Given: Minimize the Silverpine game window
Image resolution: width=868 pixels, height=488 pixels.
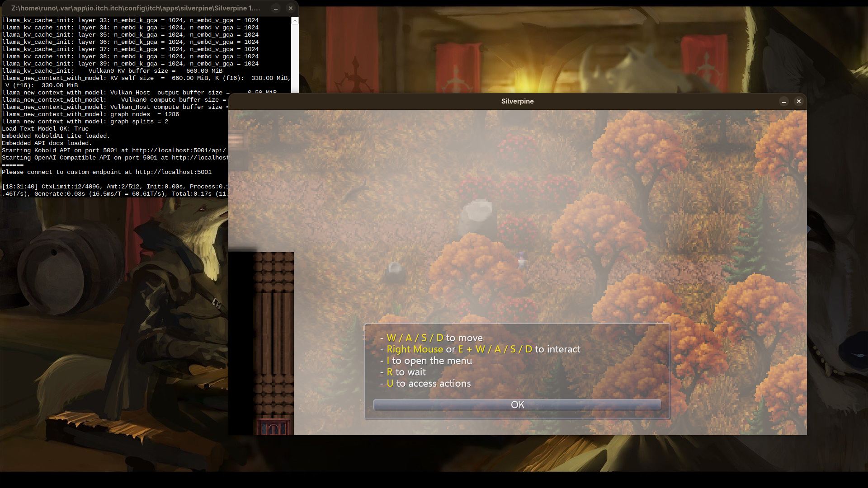Looking at the screenshot, I should pos(784,102).
